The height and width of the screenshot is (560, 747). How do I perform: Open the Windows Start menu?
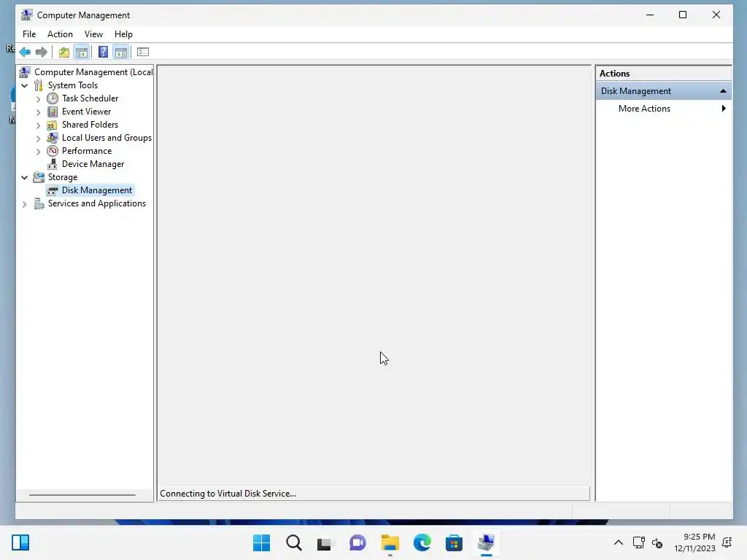[x=262, y=542]
